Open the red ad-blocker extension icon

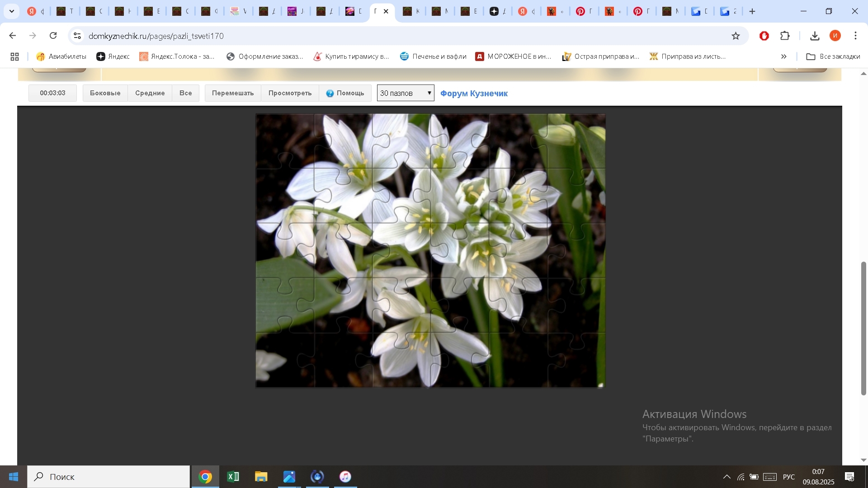[764, 36]
